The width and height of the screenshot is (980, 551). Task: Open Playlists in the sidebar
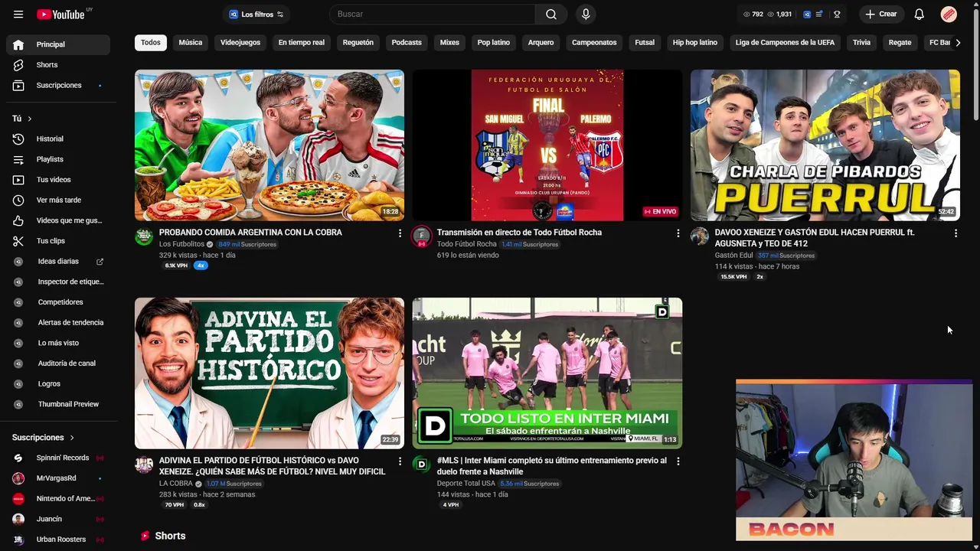[58, 159]
